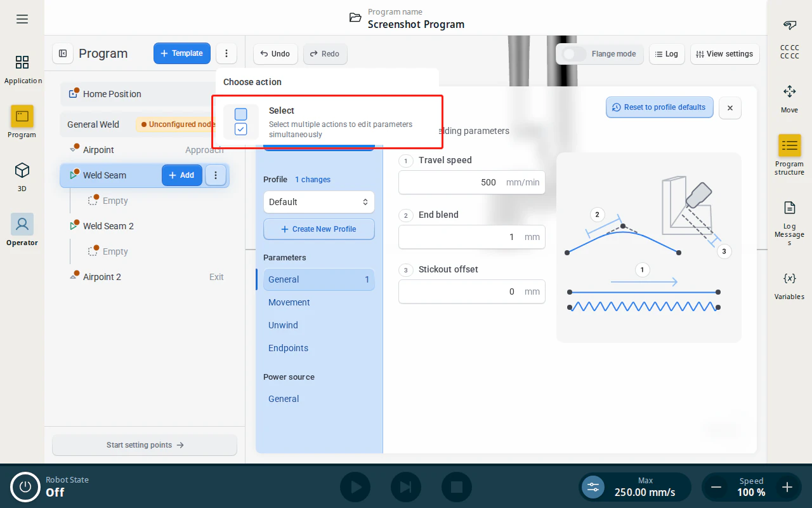Screen dimensions: 812x508
Task: Click Create New Profile
Action: [318, 229]
